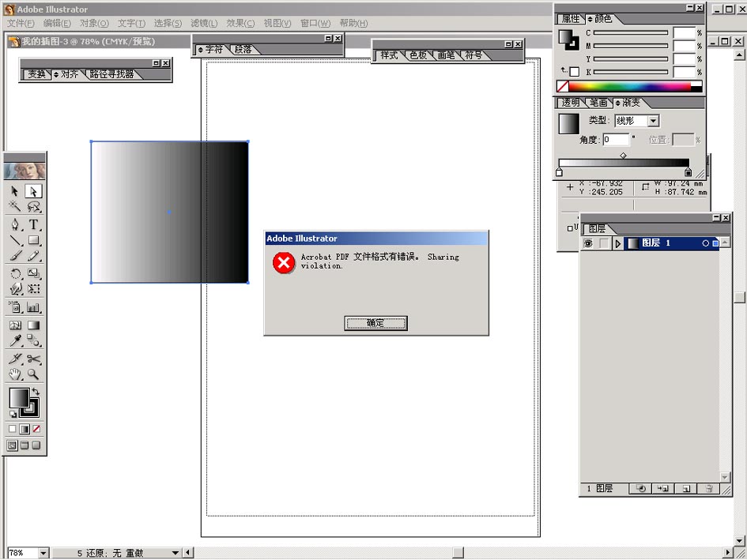This screenshot has width=747, height=560.
Task: Cycle 颜色 palette display via tab arrows
Action: point(590,19)
